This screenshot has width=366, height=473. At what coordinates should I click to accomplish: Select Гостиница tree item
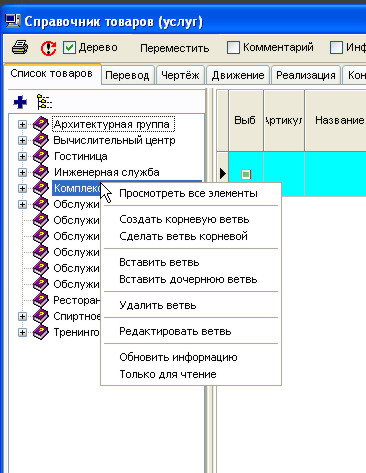tap(81, 156)
